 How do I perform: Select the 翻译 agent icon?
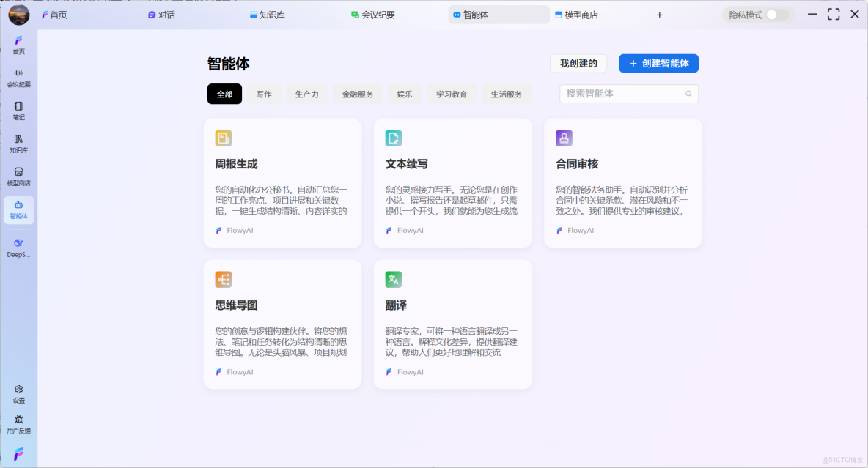coord(393,279)
